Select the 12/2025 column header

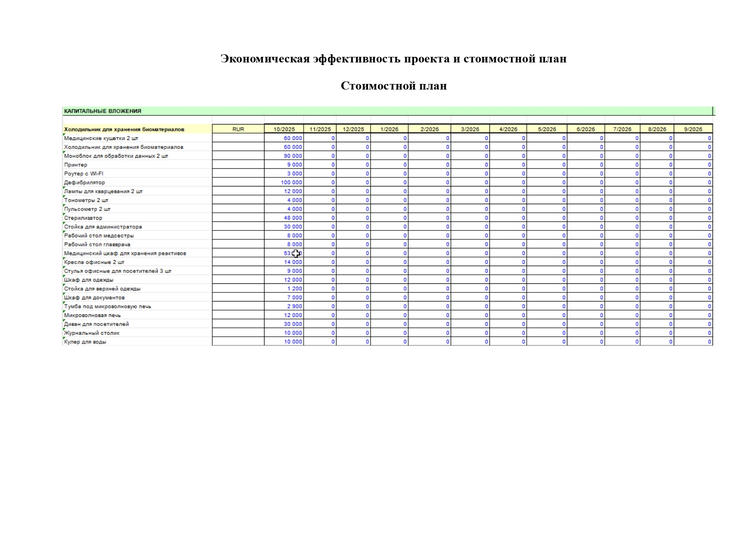(353, 129)
